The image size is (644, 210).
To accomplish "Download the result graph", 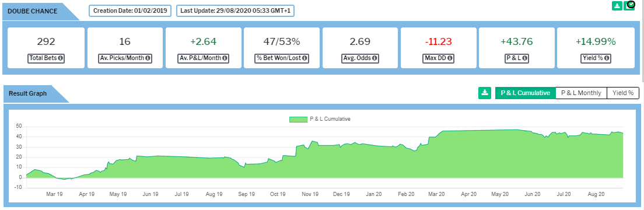I will click(485, 93).
